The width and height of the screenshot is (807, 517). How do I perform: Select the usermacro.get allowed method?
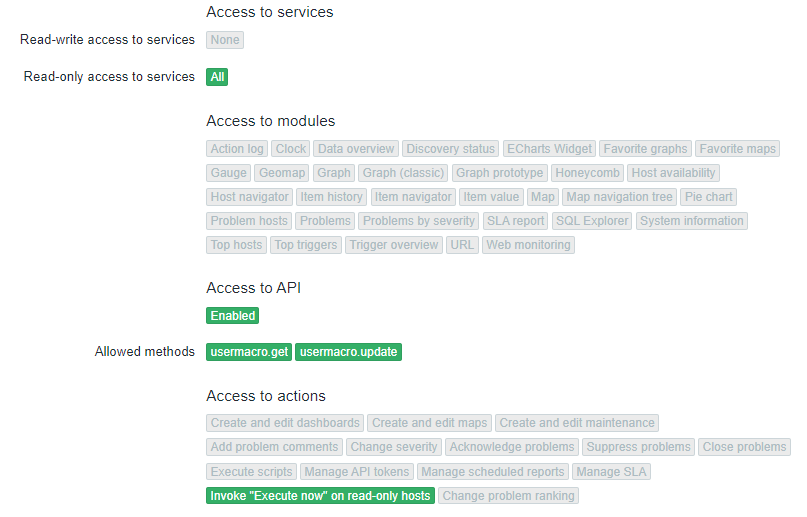coord(250,352)
